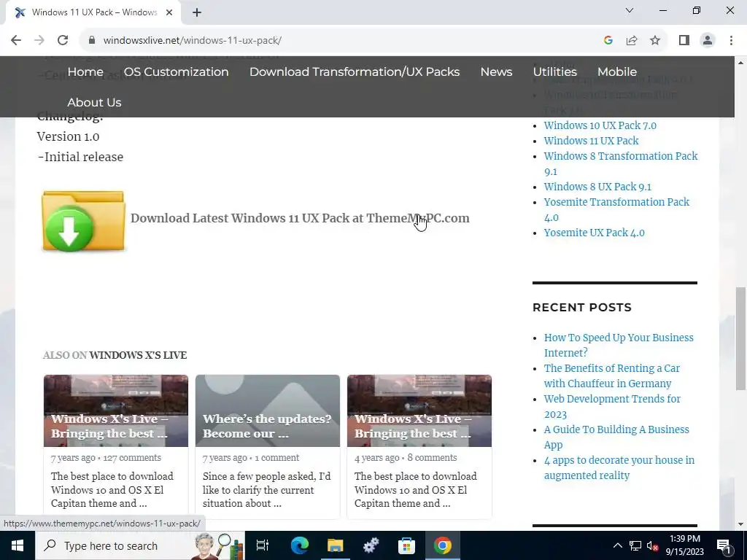Open the Windows 8 UX Pack 9.1 link
The width and height of the screenshot is (747, 560).
pos(597,187)
